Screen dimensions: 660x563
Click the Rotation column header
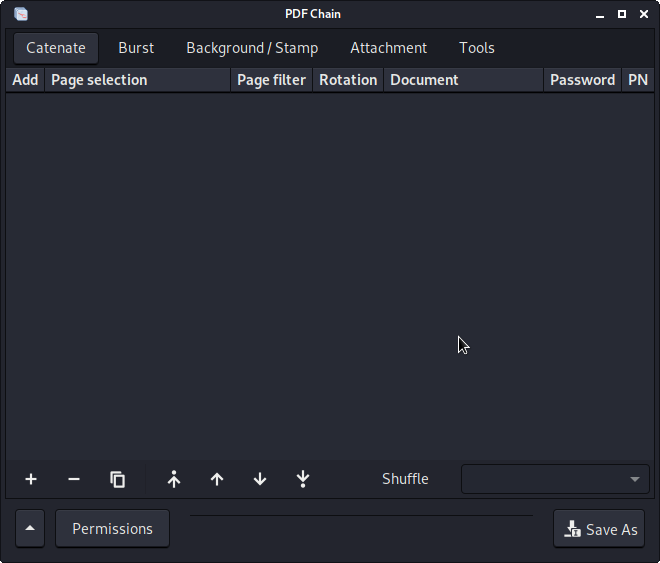coord(348,80)
